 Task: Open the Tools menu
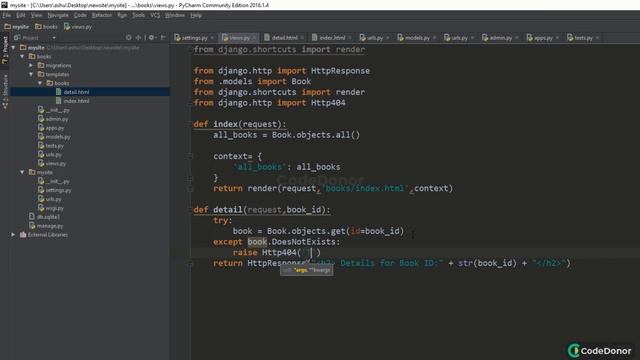pyautogui.click(x=138, y=15)
